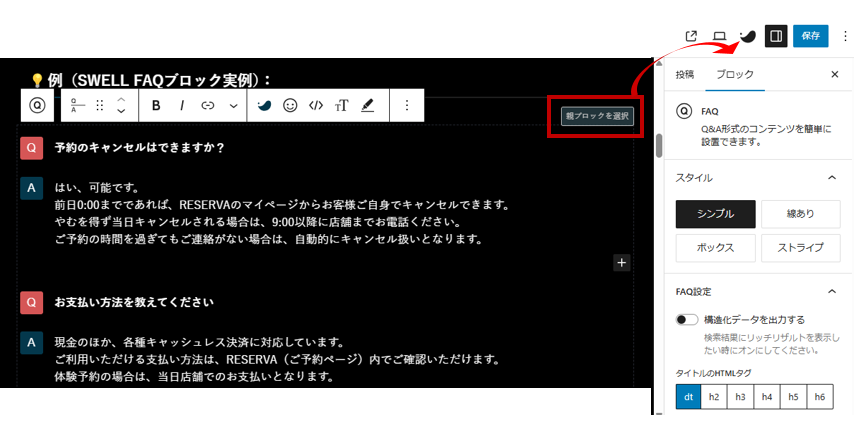Open block options three-dot menu

[x=406, y=106]
